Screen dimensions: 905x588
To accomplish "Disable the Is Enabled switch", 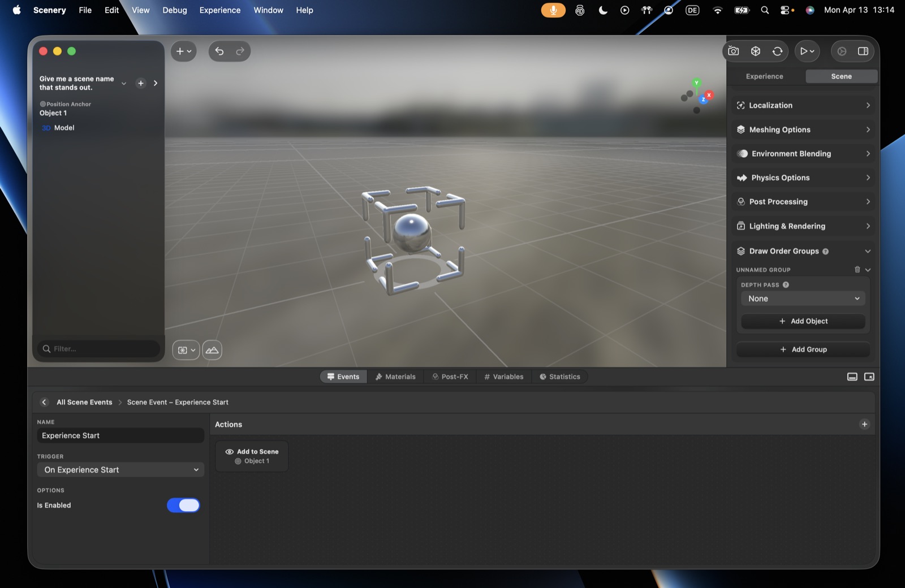I will coord(183,505).
